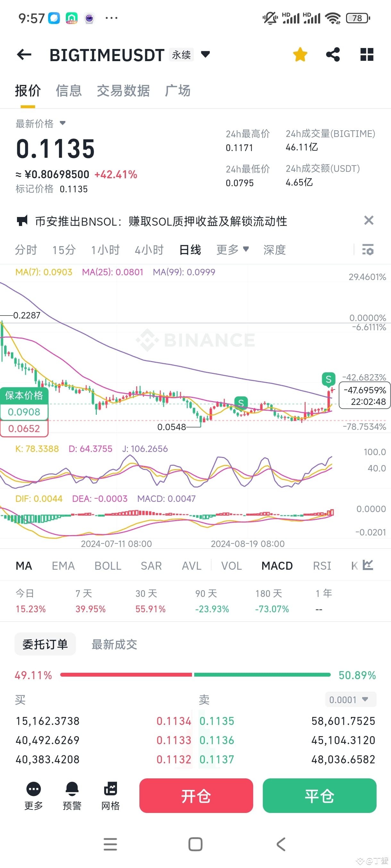Open chart settings icon
The height and width of the screenshot is (868, 391).
(x=368, y=250)
